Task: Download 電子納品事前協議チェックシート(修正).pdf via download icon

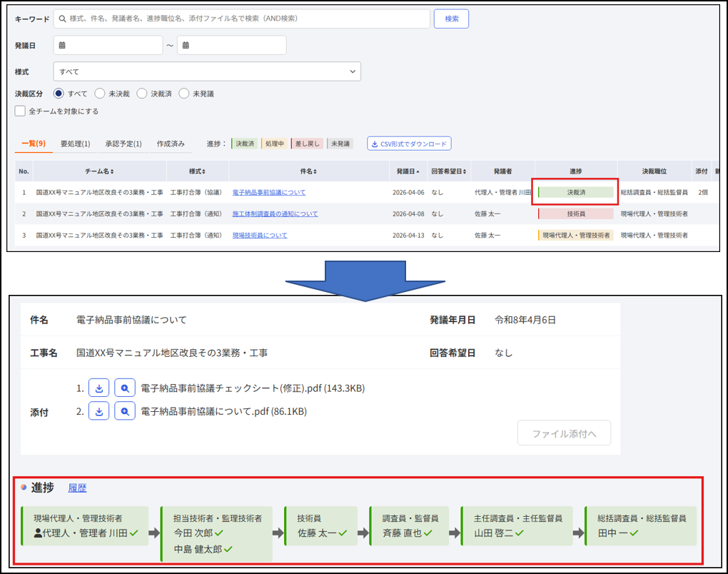Action: (x=99, y=388)
